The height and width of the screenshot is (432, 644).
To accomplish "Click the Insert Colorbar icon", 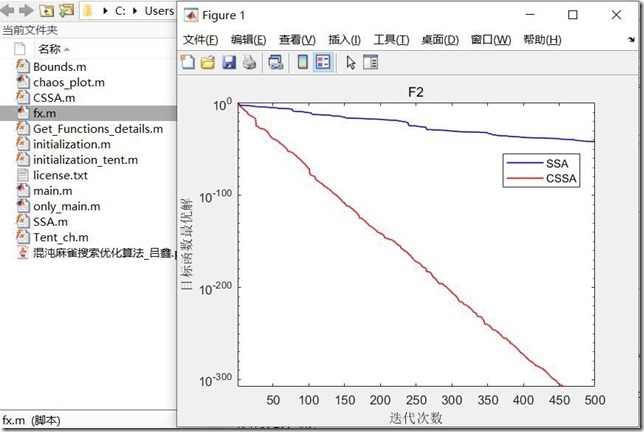I will point(303,62).
